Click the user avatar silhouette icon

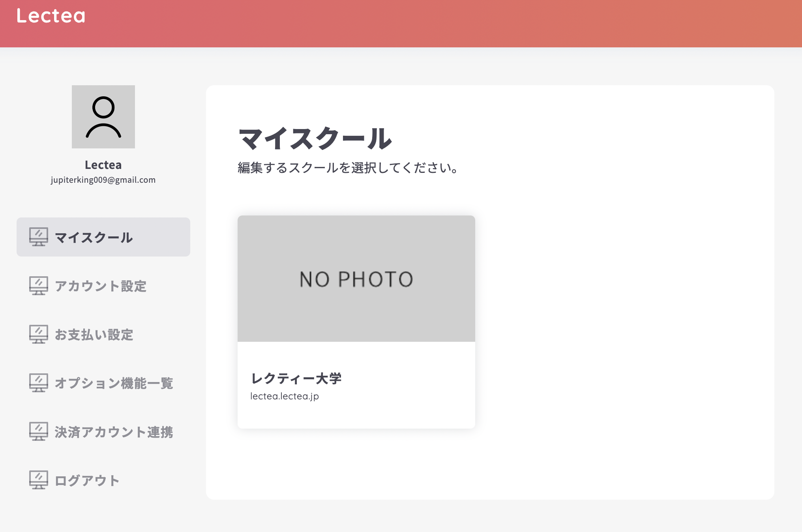[103, 117]
